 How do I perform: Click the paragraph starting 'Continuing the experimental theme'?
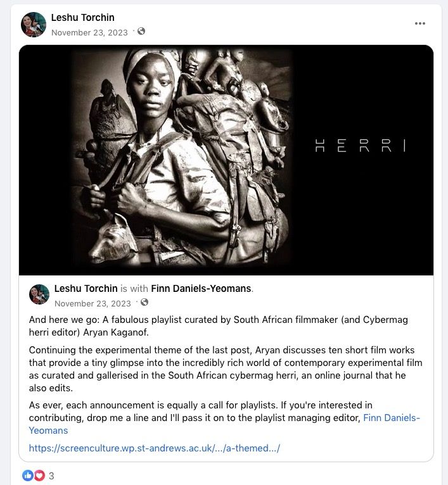(226, 368)
